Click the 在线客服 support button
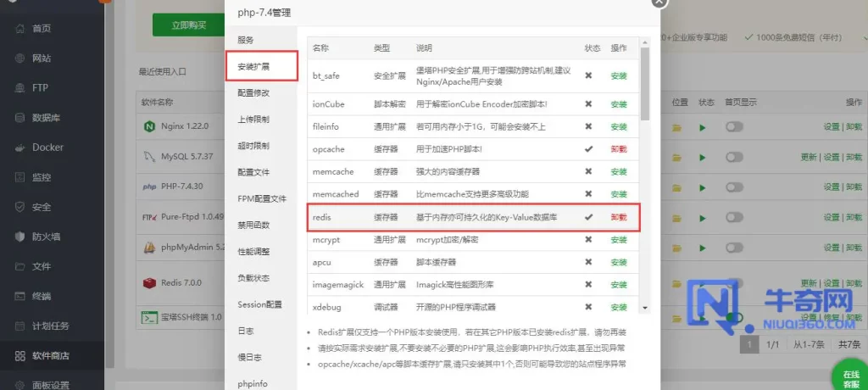The image size is (868, 390). click(851, 378)
